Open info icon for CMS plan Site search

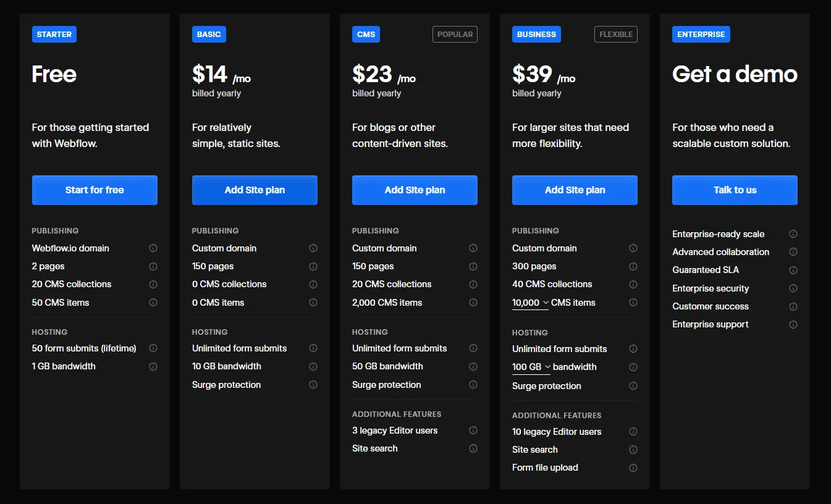[473, 448]
